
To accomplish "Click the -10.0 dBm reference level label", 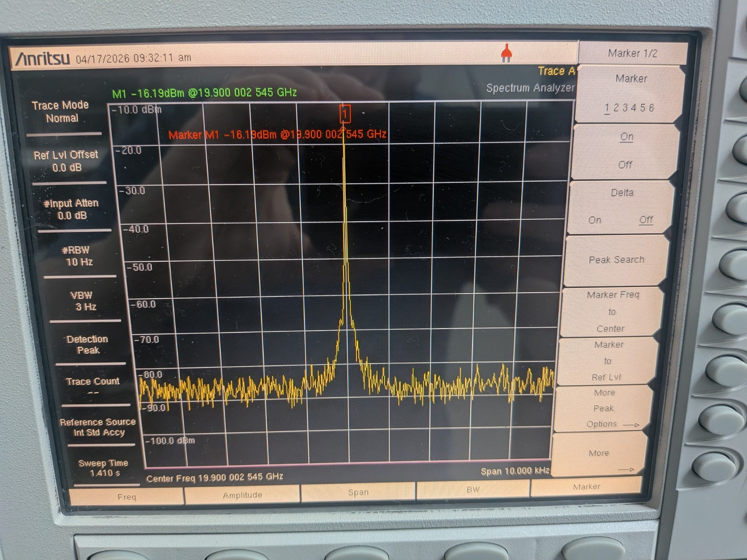I will click(137, 110).
